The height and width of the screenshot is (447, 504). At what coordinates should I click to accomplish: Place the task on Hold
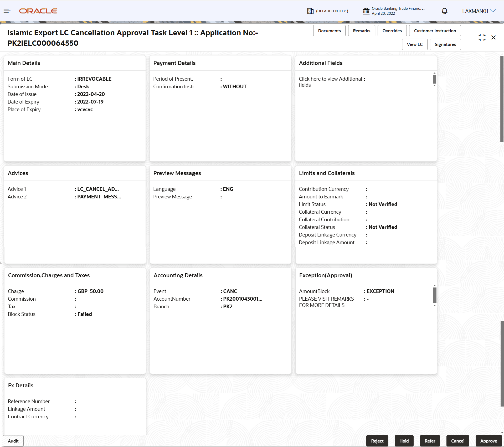(x=404, y=441)
